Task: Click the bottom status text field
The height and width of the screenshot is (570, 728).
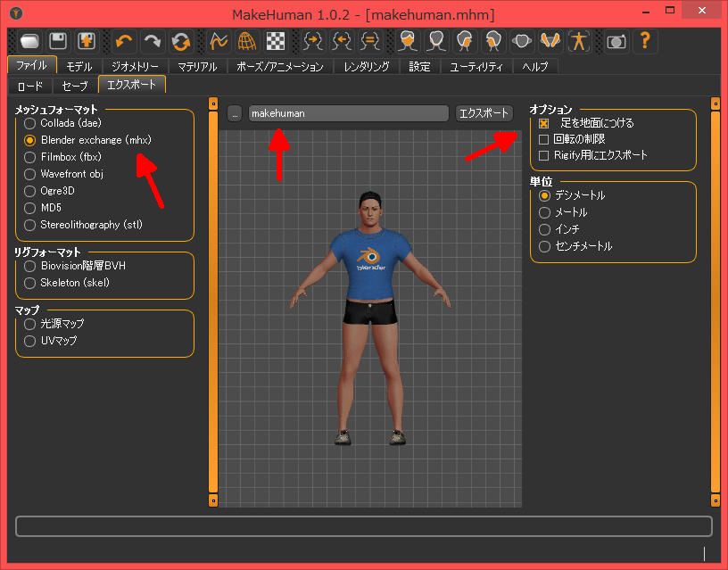Action: [x=363, y=526]
